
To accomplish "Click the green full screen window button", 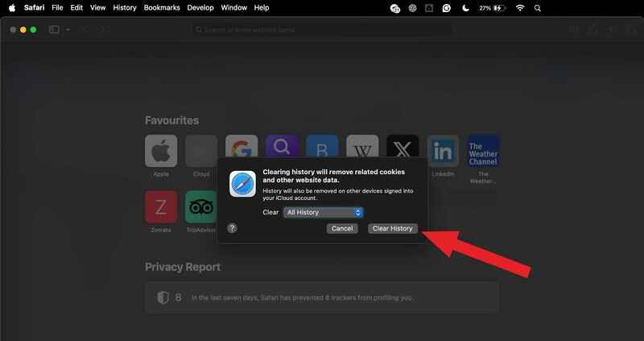I will 33,30.
